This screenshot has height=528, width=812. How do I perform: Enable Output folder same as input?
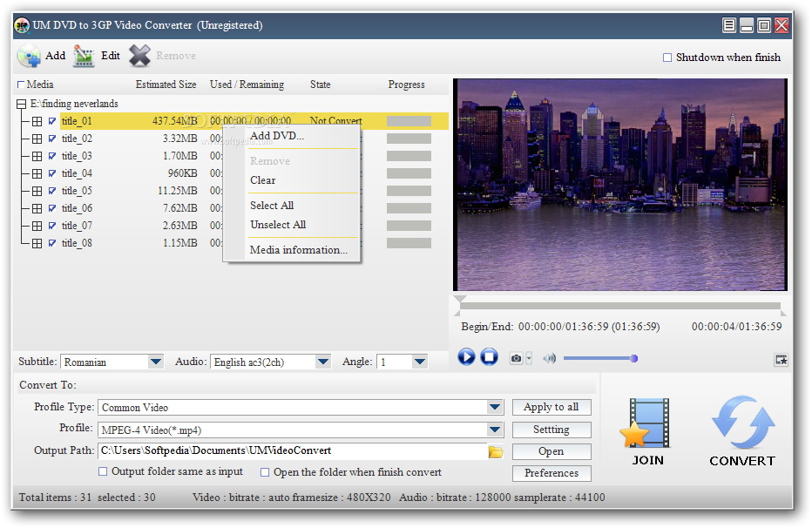point(103,471)
